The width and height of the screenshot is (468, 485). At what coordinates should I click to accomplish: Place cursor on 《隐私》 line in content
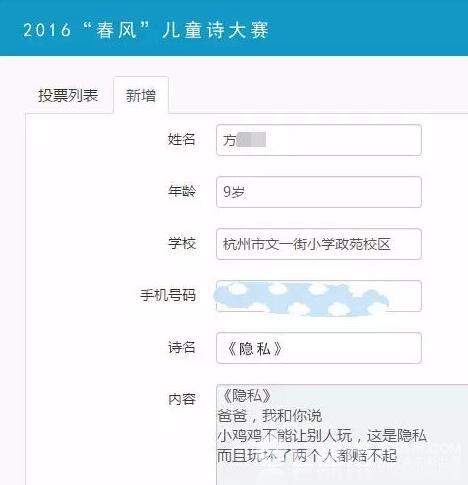(x=246, y=396)
